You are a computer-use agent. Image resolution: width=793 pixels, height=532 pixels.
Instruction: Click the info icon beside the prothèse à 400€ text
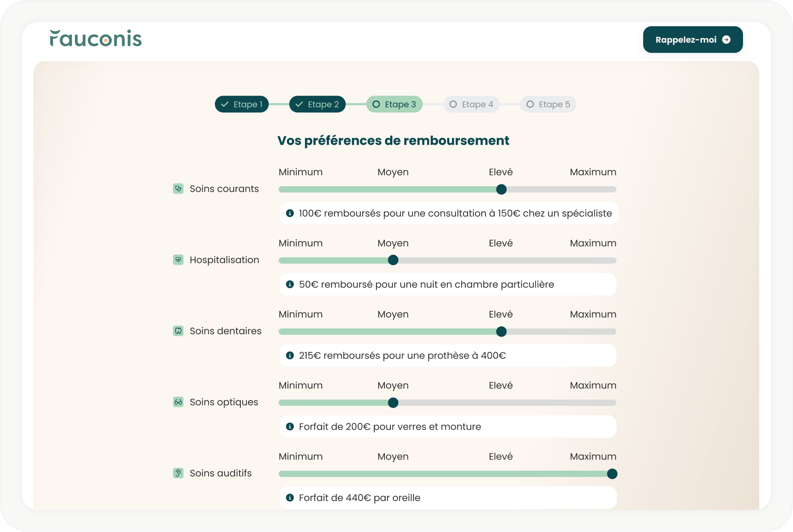pyautogui.click(x=290, y=355)
